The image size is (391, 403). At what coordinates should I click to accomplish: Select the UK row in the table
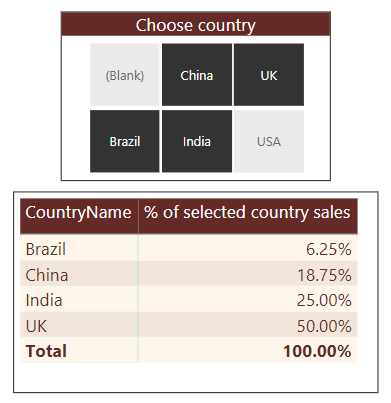click(189, 324)
